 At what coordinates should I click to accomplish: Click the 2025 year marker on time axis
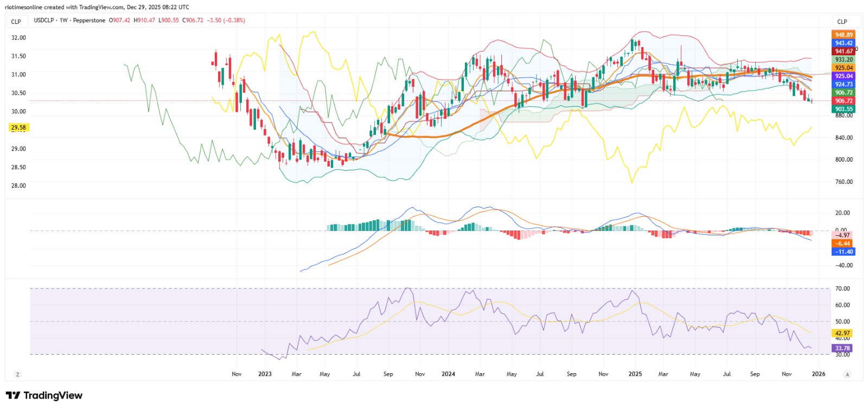(x=635, y=374)
